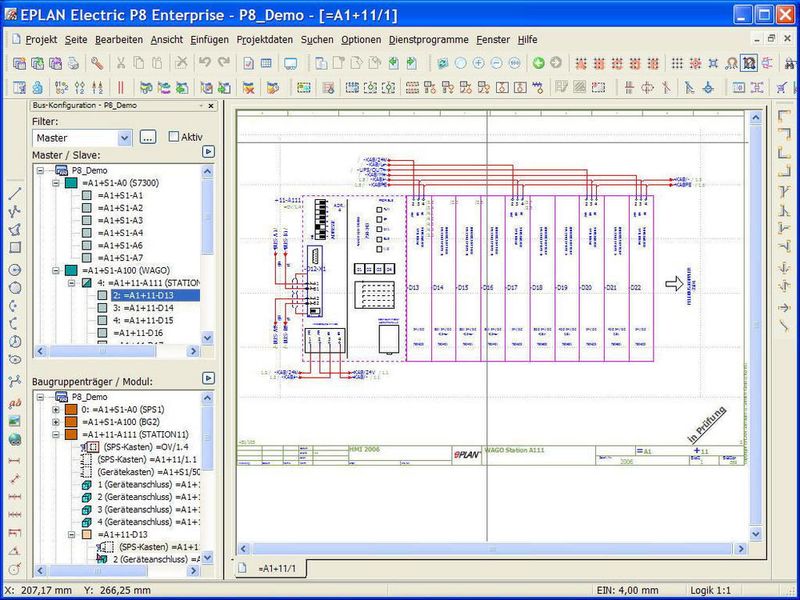Click the red double-bar icon in second toolbar
Screen dimensions: 800x600
(x=120, y=88)
